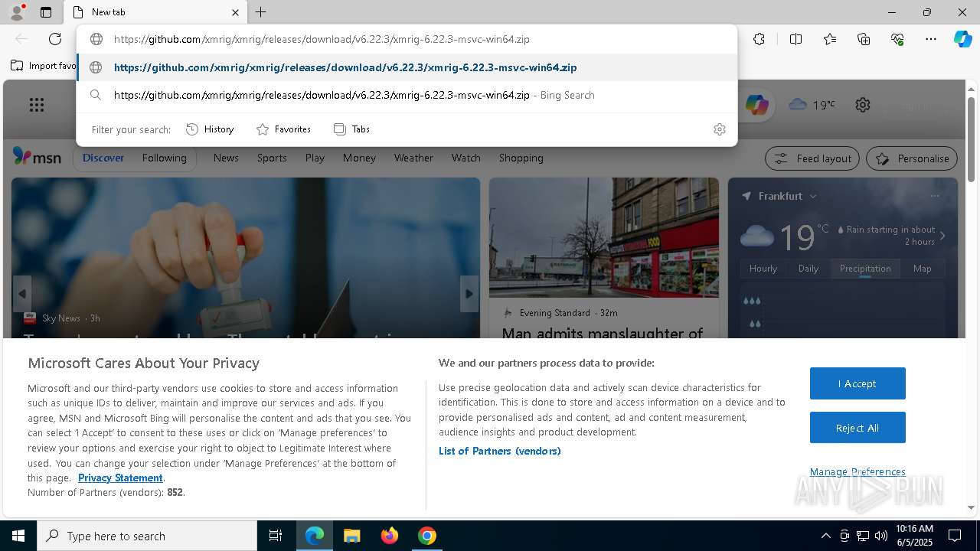Open the Evening Standard article thumbnail
This screenshot has height=551, width=980.
pyautogui.click(x=604, y=237)
